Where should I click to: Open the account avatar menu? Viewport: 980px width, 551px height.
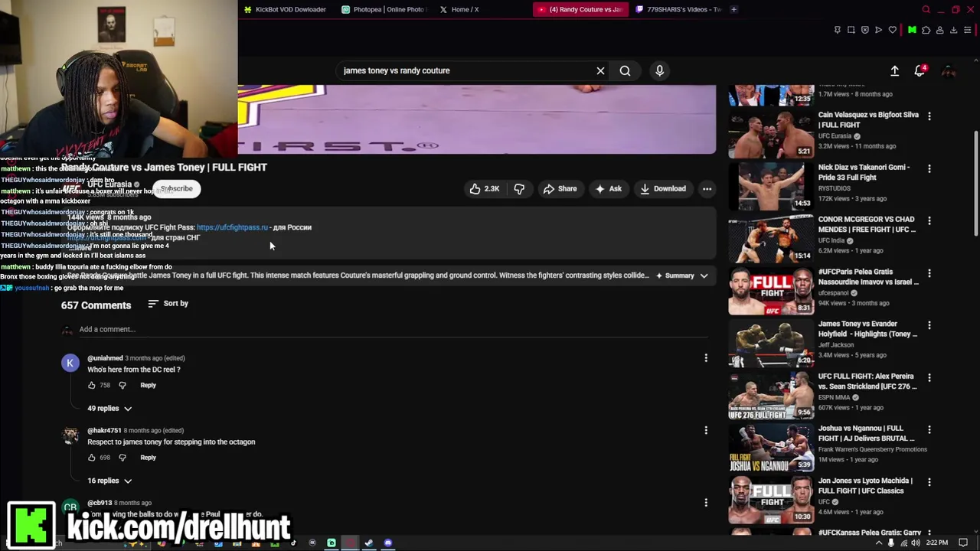[948, 70]
